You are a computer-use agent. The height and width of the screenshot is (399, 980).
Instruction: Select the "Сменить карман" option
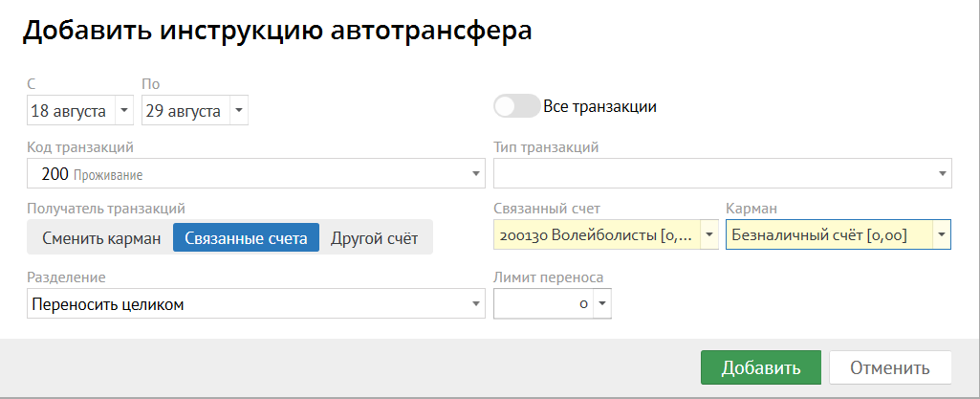point(101,238)
